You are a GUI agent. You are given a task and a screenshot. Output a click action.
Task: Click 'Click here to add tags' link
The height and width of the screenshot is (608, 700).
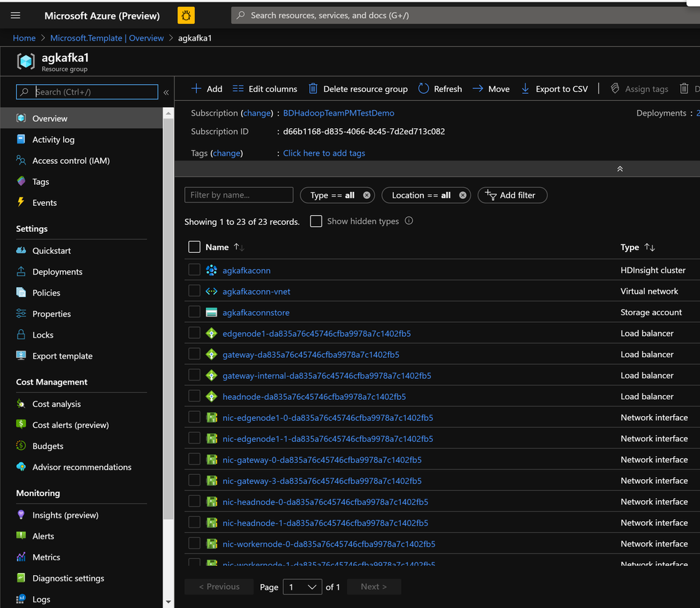click(324, 153)
